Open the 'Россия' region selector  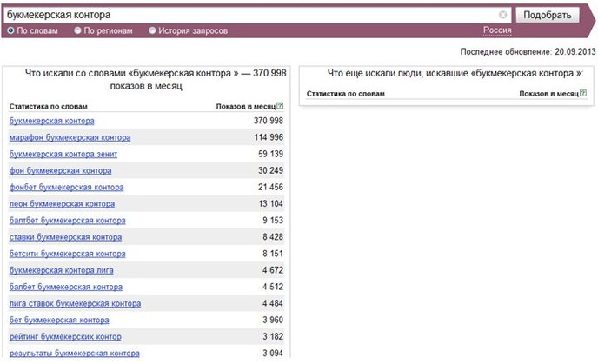point(497,30)
